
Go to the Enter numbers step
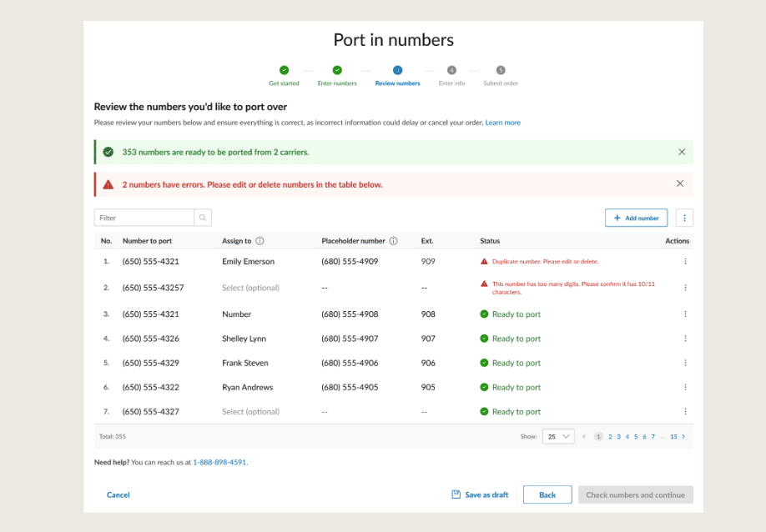(337, 75)
